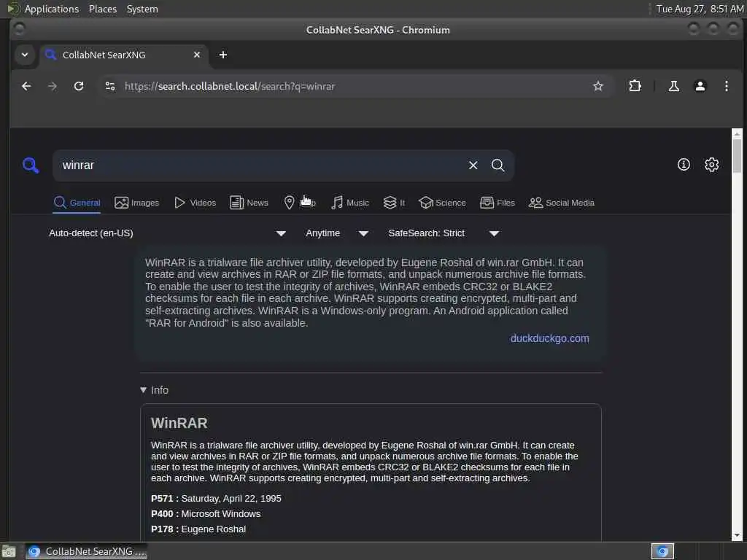Open the SafeSearch: Strict dropdown

(x=444, y=233)
